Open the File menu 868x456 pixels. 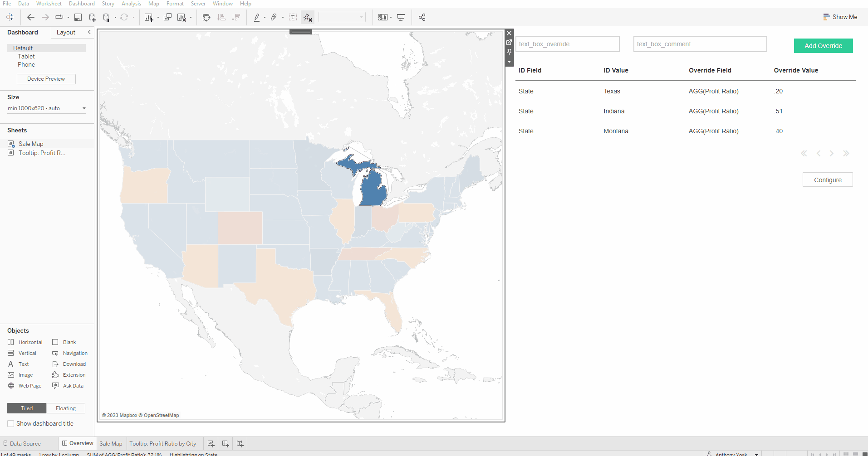click(x=7, y=4)
